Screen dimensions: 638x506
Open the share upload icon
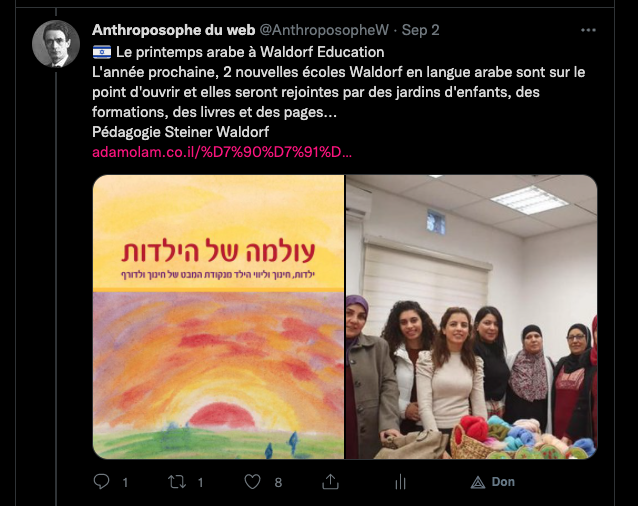[330, 482]
